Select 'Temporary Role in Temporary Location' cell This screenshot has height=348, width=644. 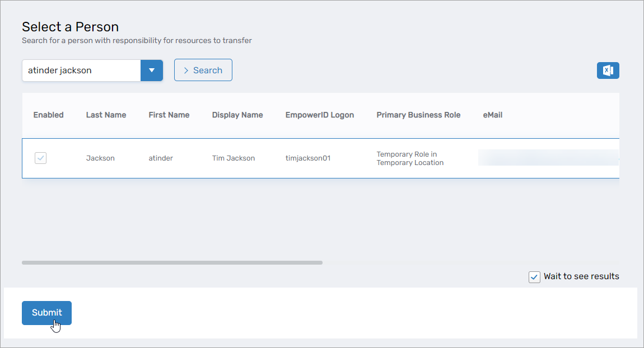(x=410, y=158)
